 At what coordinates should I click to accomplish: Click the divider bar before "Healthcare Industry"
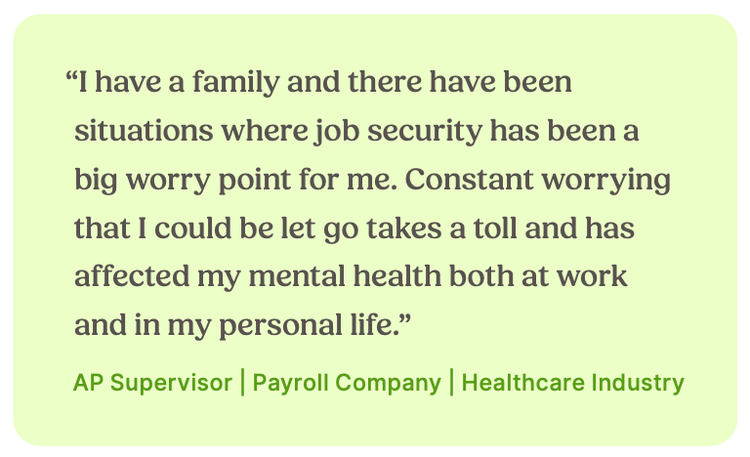[452, 382]
